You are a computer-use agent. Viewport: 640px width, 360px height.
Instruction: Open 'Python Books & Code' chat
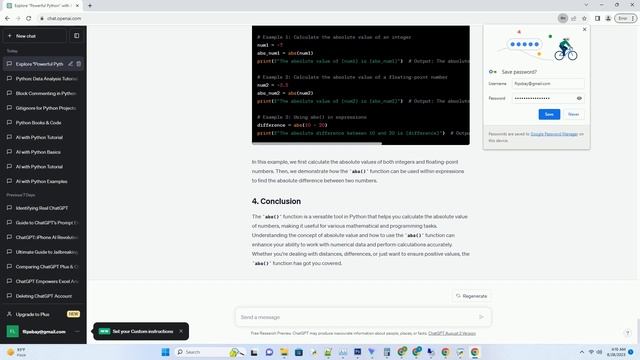point(43,122)
